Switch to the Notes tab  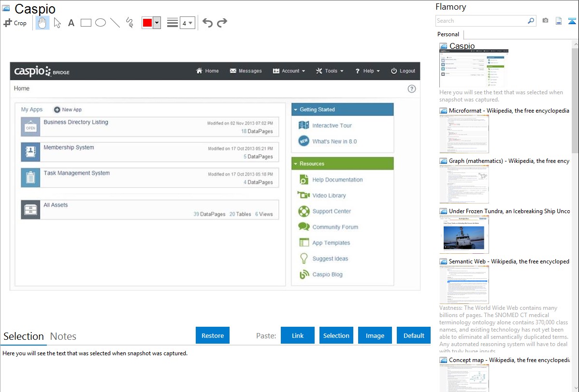(63, 336)
